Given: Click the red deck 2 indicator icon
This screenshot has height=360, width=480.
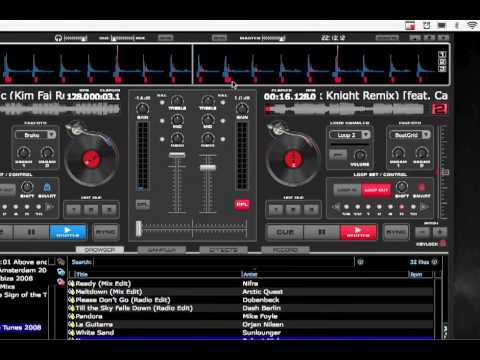Looking at the screenshot, I should [439, 109].
